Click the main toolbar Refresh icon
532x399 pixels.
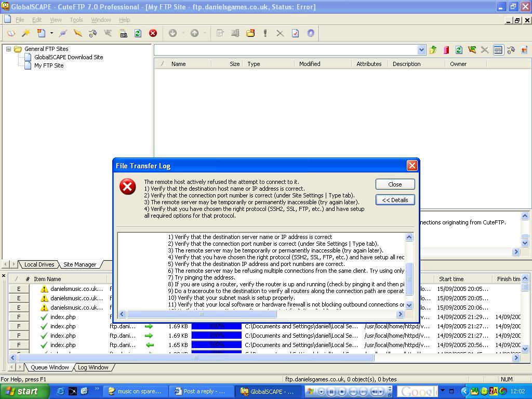(138, 33)
